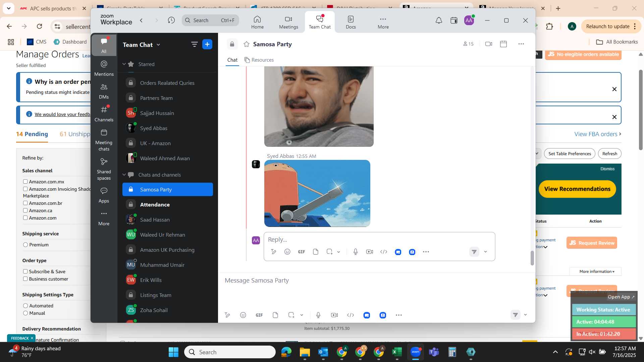Image resolution: width=644 pixels, height=362 pixels.
Task: Open the screenshot options arrow in reply box
Action: [339, 252]
